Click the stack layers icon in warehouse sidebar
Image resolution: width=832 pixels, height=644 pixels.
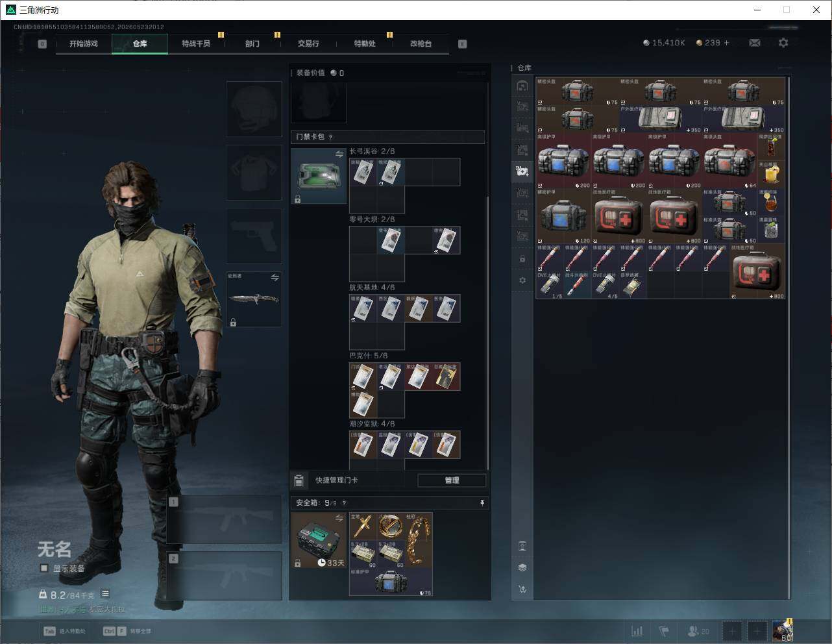pos(522,567)
